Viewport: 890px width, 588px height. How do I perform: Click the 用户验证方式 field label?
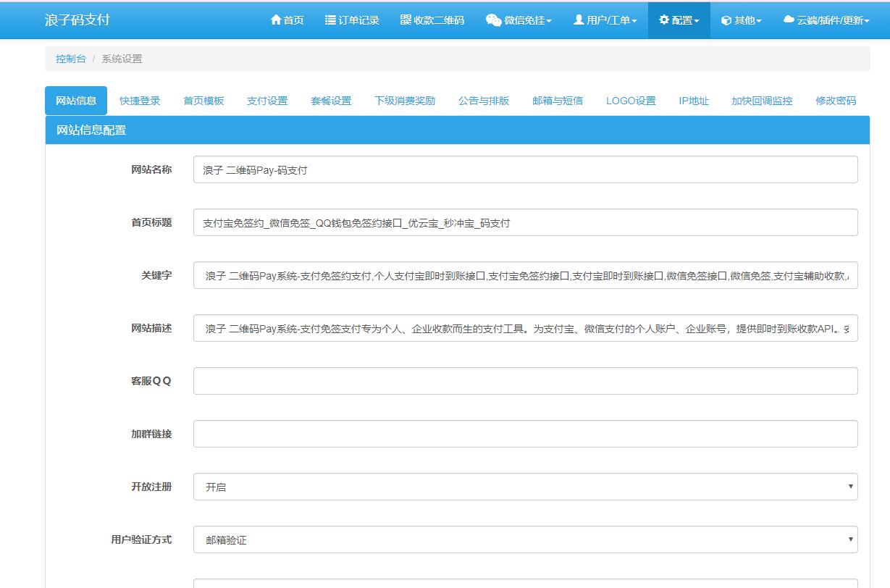pos(141,539)
